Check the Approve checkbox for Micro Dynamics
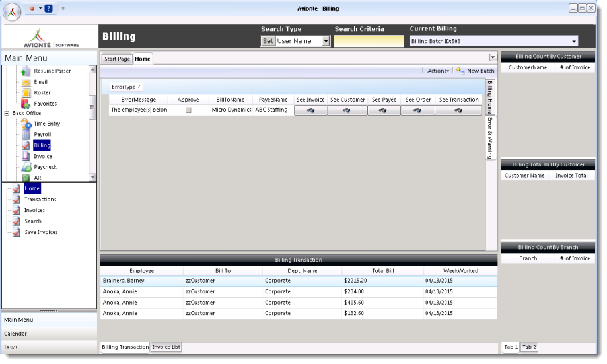The image size is (607, 364). 188,110
